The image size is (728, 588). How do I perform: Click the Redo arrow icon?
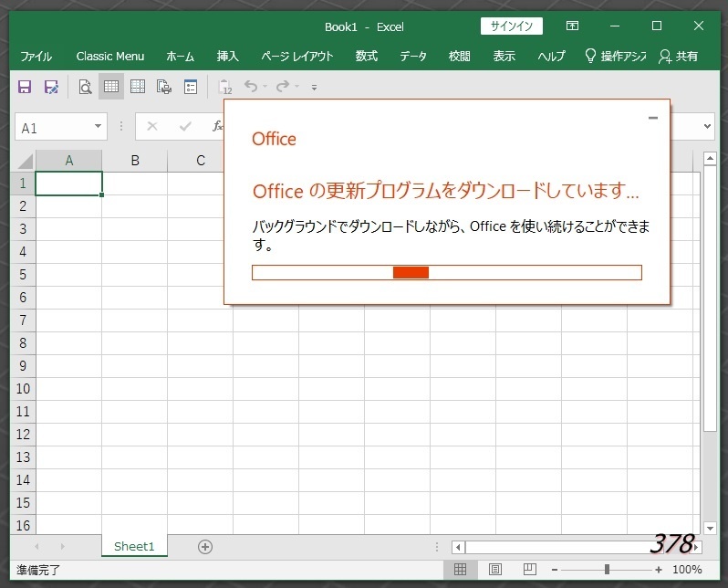pos(282,86)
